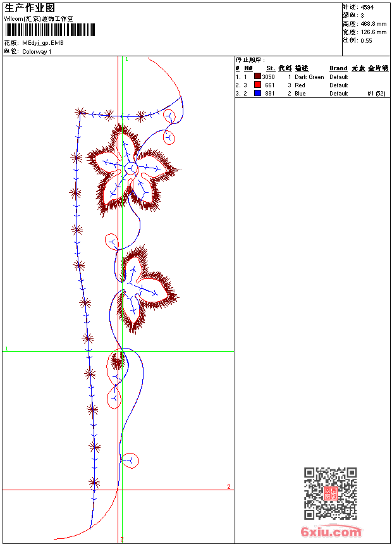392x544 pixels.
Task: Click 'Default' in the Blue row
Action: click(339, 94)
